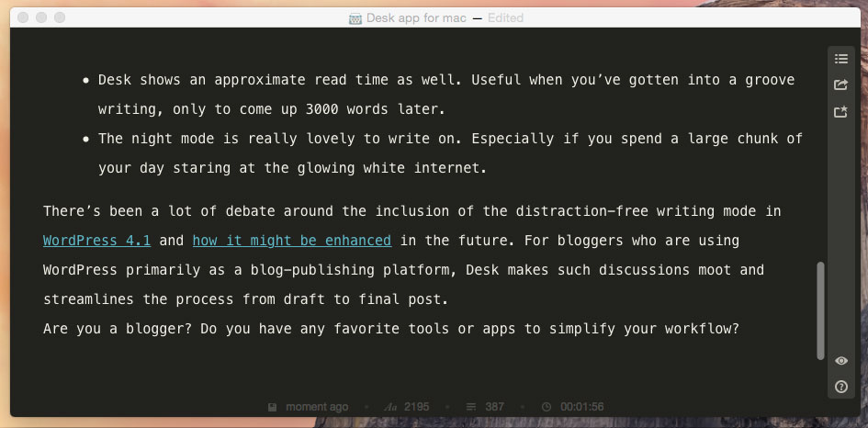Open the 'how it might be enhanced' link
Screen dimensions: 868x428
[292, 241]
